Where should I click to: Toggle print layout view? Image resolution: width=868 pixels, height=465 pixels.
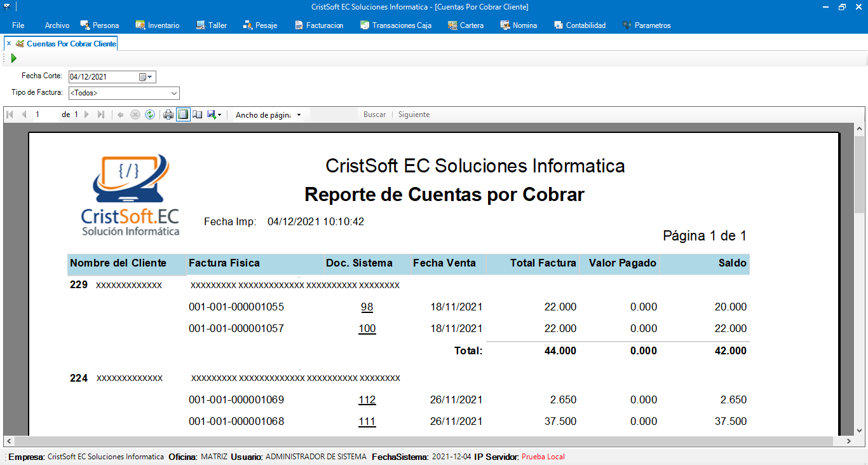tap(183, 115)
